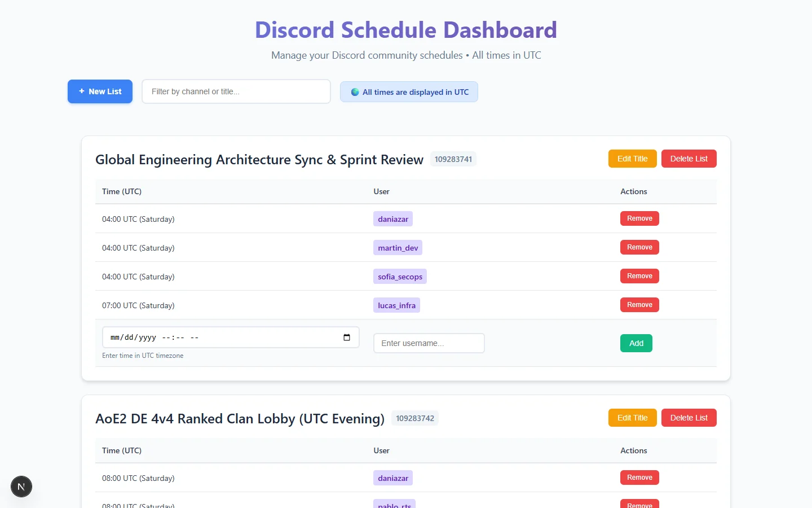Click the All times are displayed in UTC notice
Screen dimensions: 812x508
click(x=409, y=92)
